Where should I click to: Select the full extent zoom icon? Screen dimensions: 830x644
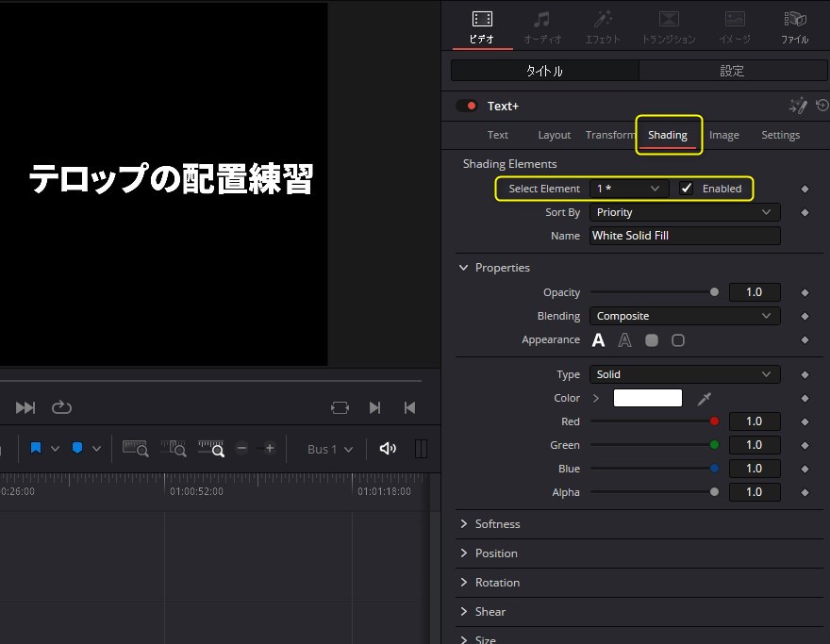click(136, 448)
